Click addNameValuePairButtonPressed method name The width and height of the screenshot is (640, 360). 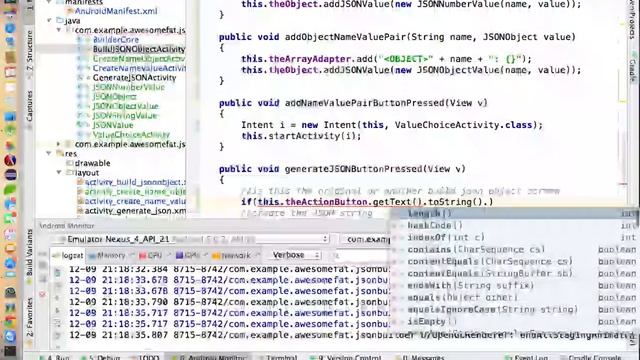[364, 103]
